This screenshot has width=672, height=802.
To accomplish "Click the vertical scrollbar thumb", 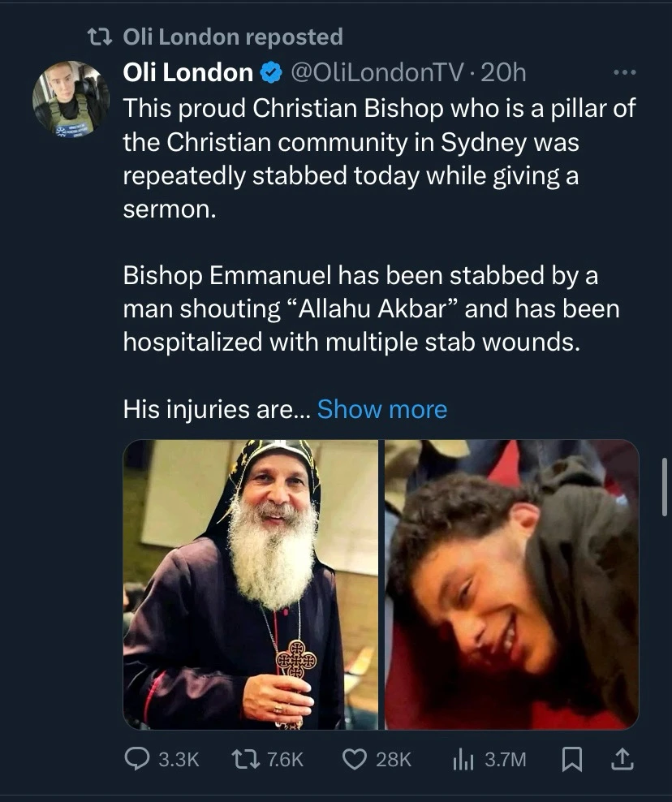I will [x=665, y=487].
